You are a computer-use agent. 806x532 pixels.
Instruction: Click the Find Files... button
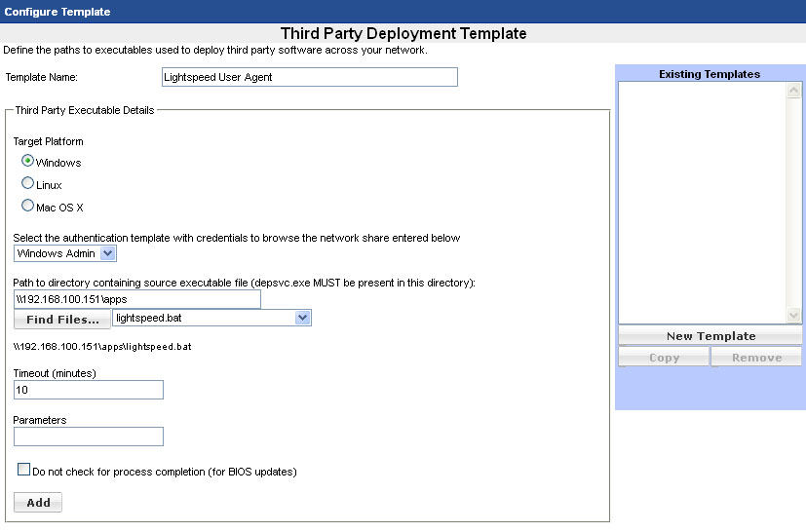[x=62, y=319]
